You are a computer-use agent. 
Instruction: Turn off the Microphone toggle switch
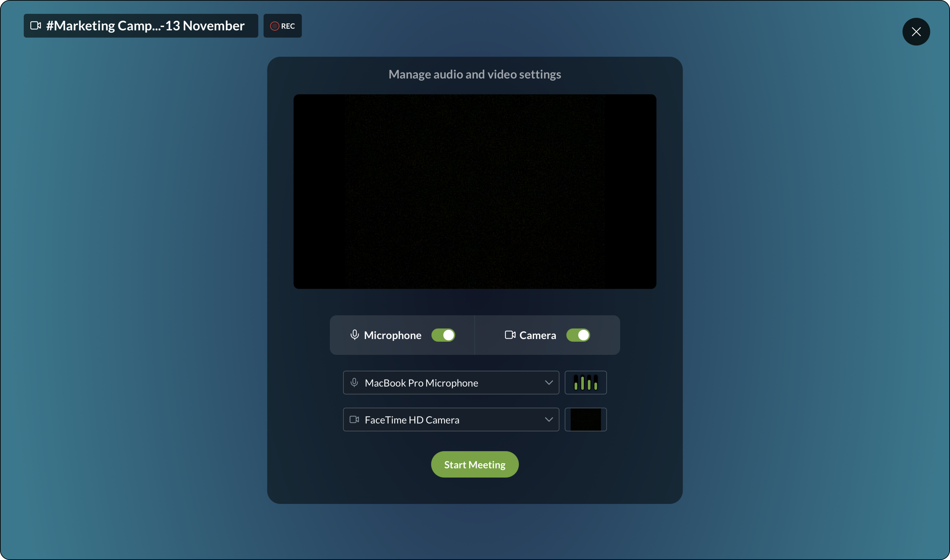coord(443,335)
